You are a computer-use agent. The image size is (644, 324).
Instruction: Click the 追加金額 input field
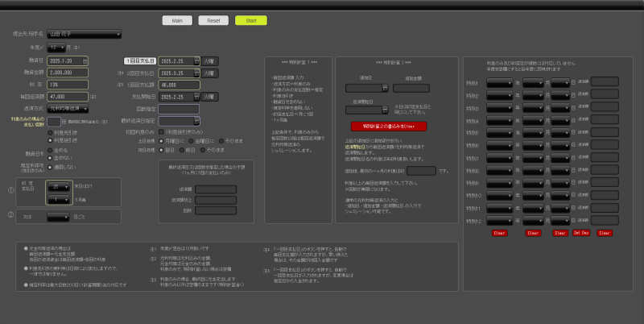pos(411,88)
